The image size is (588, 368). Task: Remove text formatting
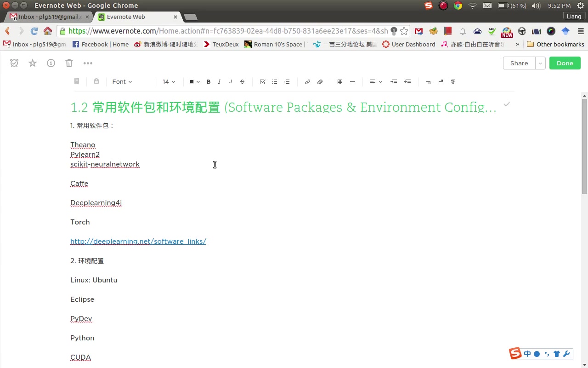453,82
